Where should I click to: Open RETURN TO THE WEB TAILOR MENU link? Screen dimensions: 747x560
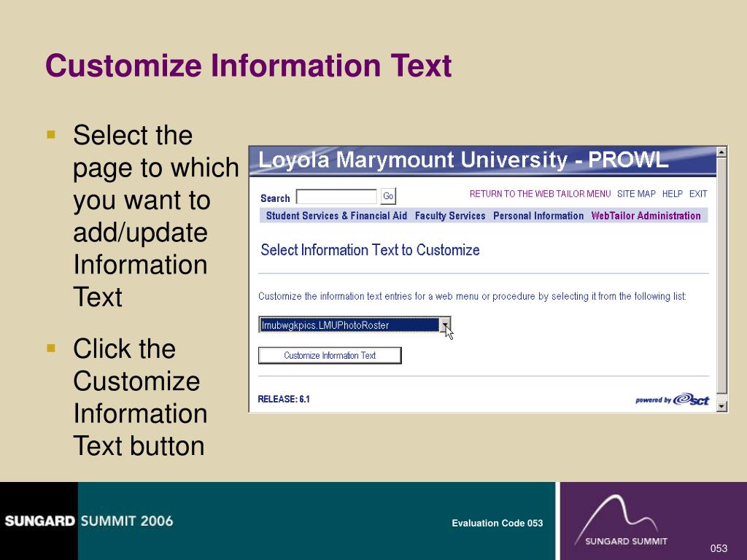pos(540,194)
